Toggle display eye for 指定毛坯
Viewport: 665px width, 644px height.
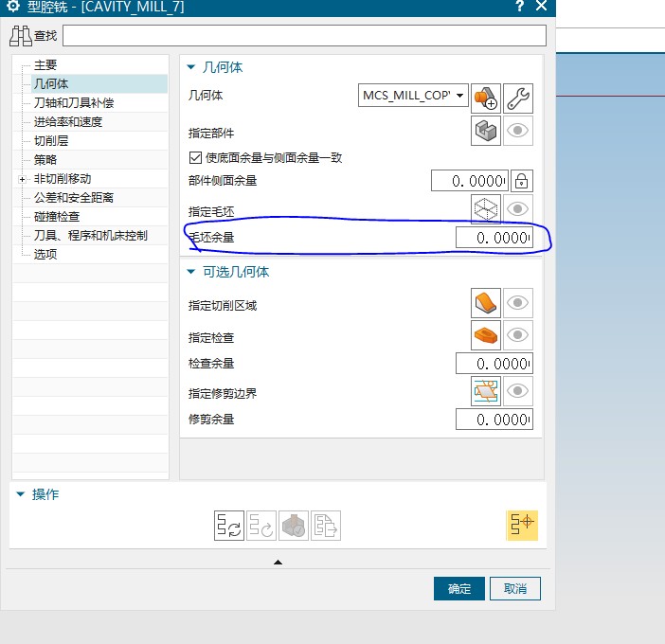click(518, 209)
